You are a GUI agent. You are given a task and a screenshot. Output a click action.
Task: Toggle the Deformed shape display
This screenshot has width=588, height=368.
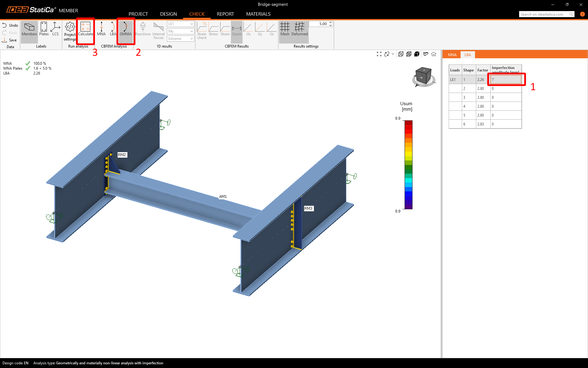pyautogui.click(x=300, y=29)
